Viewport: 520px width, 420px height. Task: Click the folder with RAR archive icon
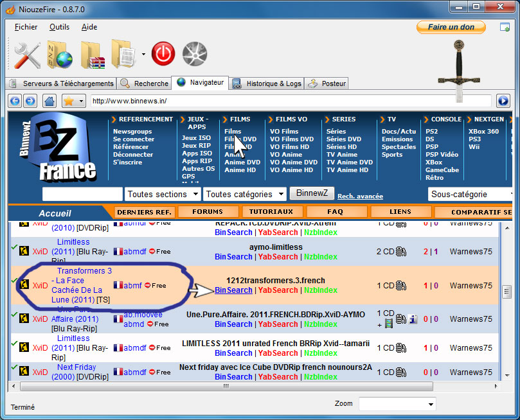93,55
